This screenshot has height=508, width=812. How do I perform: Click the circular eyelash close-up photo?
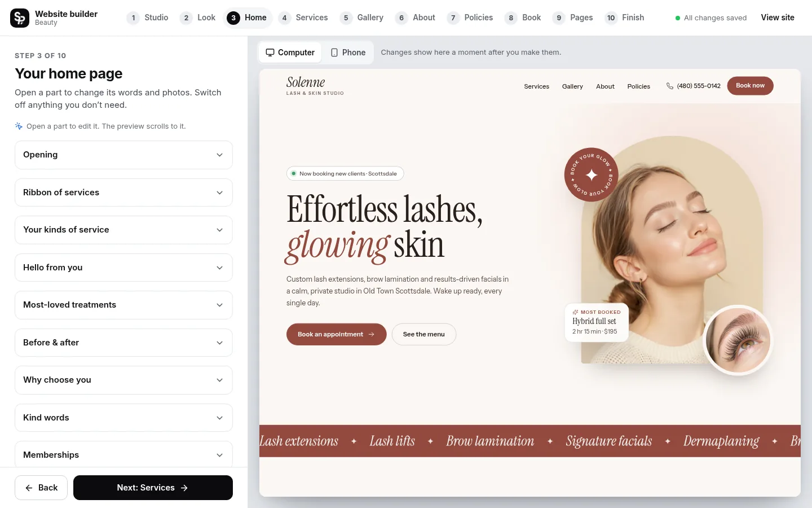tap(738, 340)
